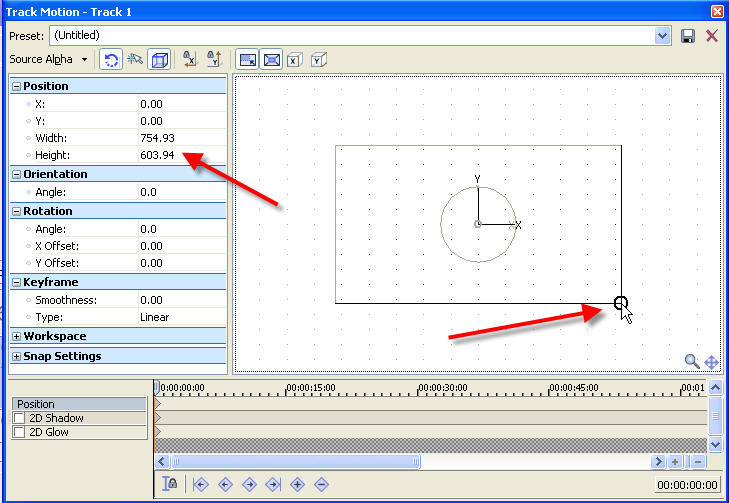Screen dimensions: 729x503
Task: Toggle the Enable Rotation icon
Action: coord(112,60)
